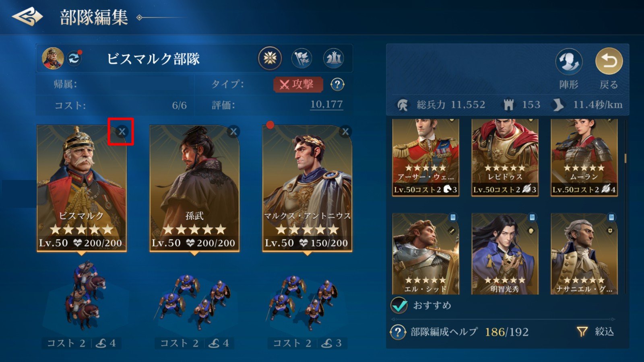Select the flower emblem formation icon
The height and width of the screenshot is (362, 644).
click(270, 58)
